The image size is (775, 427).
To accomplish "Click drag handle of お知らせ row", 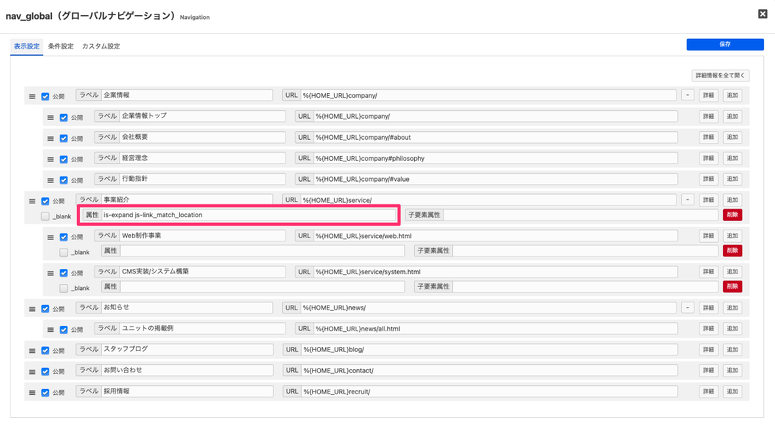I will pyautogui.click(x=32, y=309).
